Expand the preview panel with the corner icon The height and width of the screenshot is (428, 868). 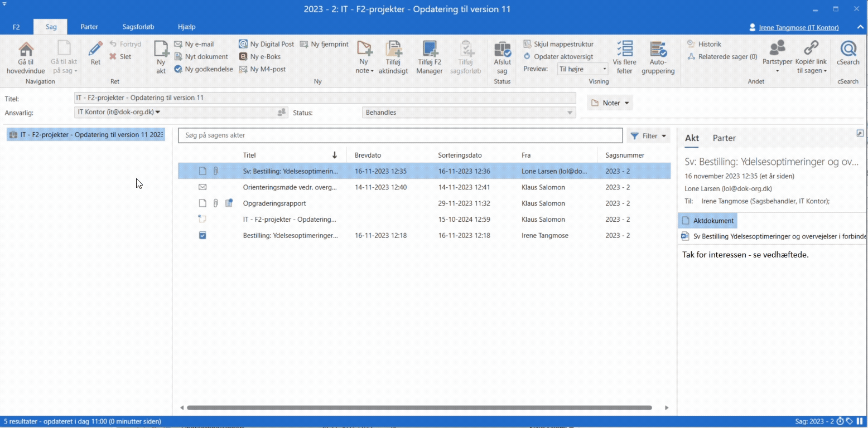click(x=860, y=134)
